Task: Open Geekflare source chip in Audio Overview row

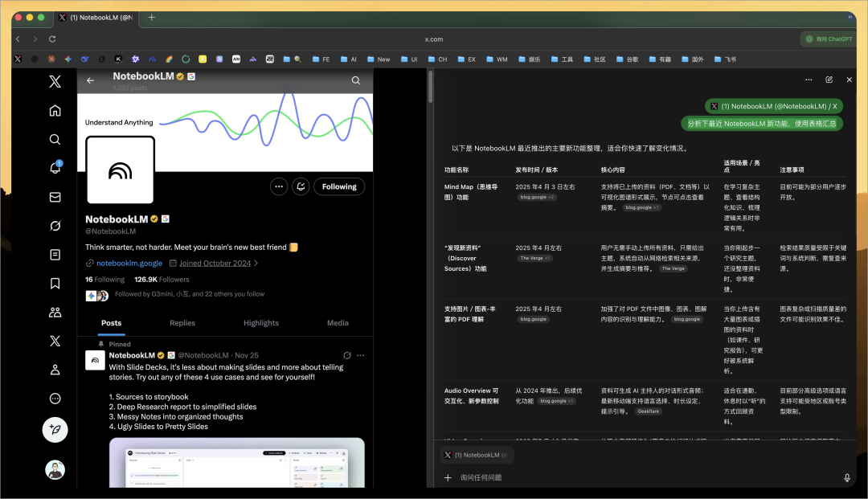Action: [649, 411]
